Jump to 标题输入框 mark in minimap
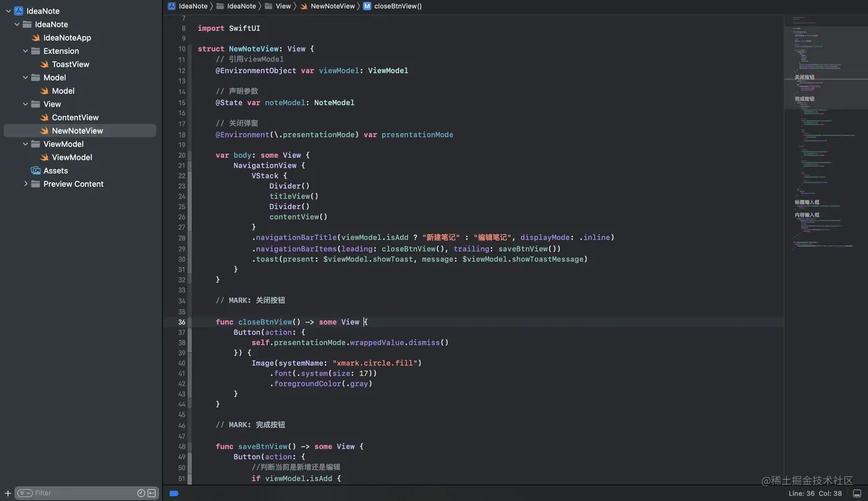Viewport: 868px width, 501px height. click(x=807, y=202)
